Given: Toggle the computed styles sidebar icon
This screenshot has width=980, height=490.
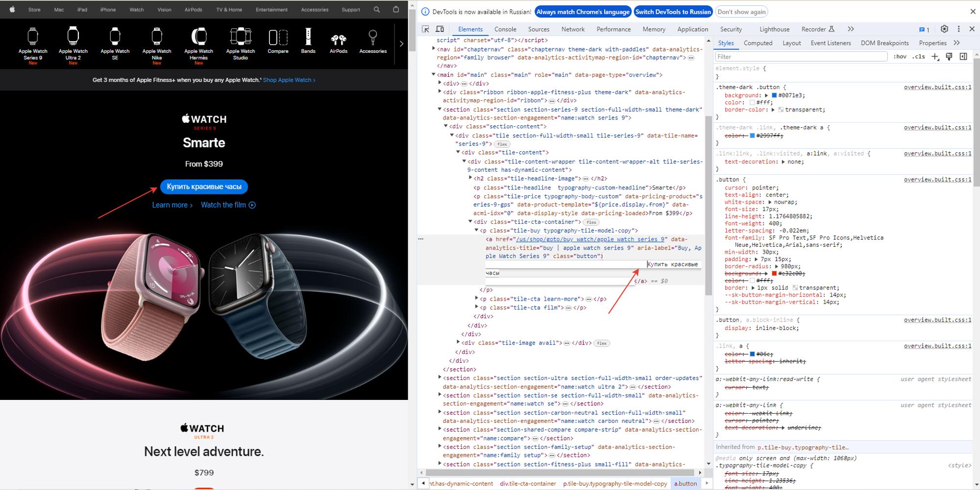Looking at the screenshot, I should click(963, 57).
